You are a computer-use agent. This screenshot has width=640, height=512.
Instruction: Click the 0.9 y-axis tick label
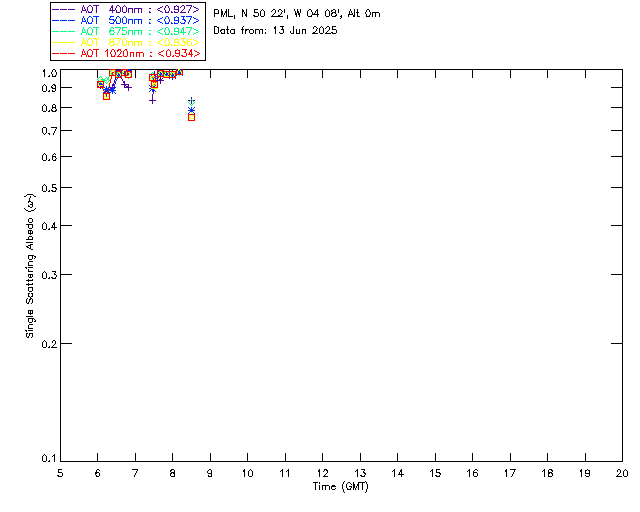49,88
